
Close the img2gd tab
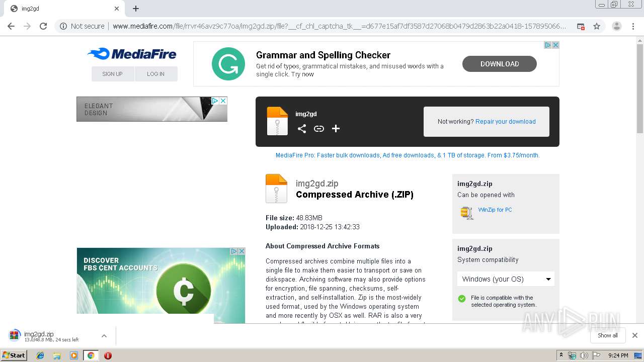click(117, 9)
